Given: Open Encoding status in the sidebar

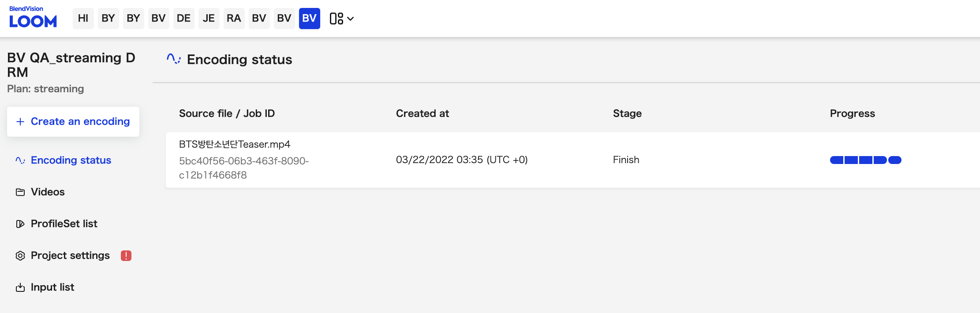Looking at the screenshot, I should tap(71, 160).
